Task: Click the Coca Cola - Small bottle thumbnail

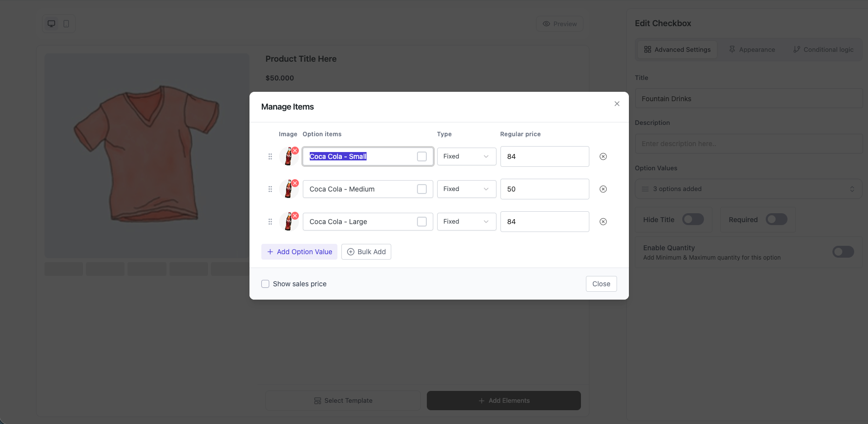Action: [x=289, y=157]
